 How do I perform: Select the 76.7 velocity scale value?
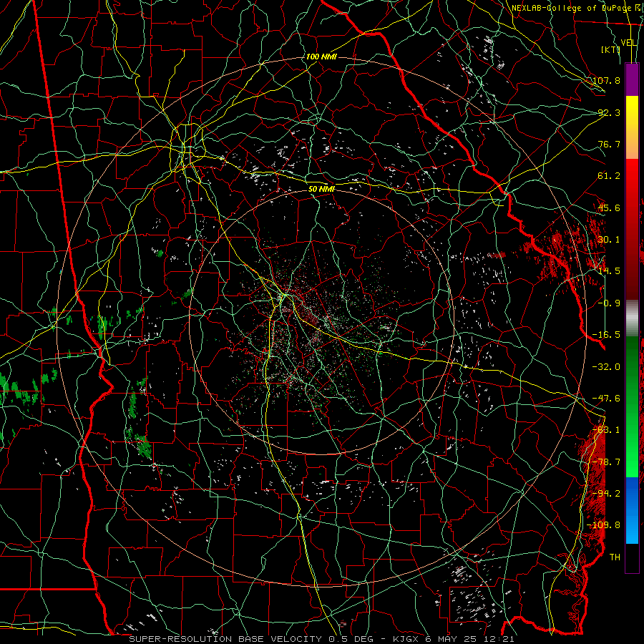tap(610, 144)
